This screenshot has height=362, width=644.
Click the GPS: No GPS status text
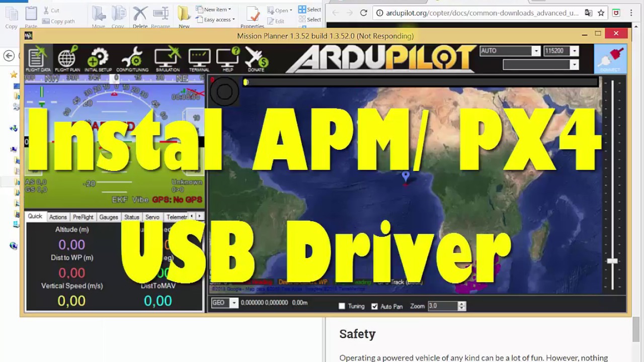pyautogui.click(x=177, y=200)
